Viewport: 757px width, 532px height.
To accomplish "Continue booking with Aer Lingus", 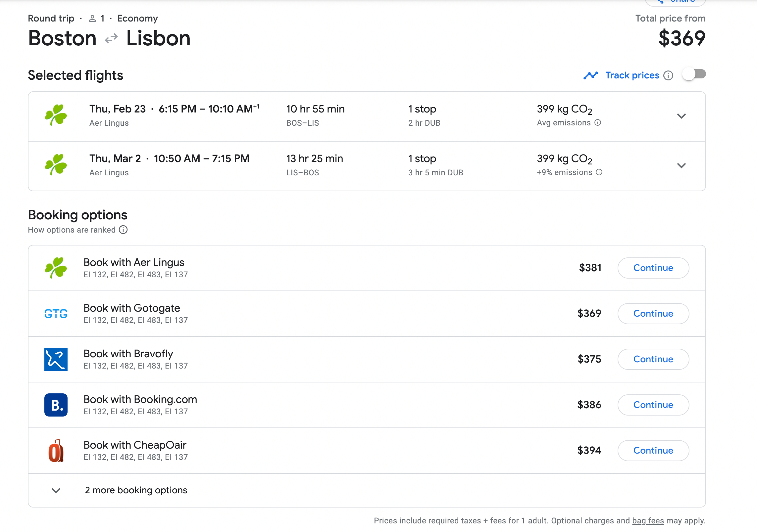I will tap(653, 268).
